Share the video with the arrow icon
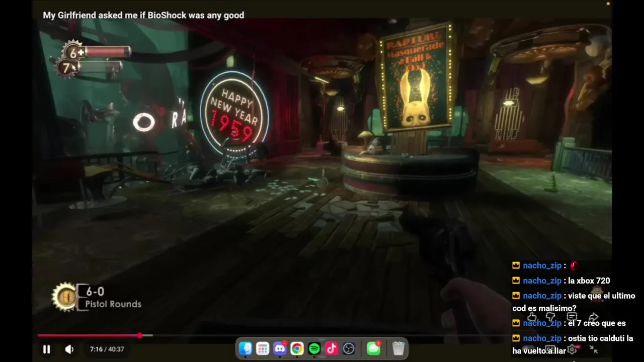Viewport: 644px width, 362px height. 593,317
